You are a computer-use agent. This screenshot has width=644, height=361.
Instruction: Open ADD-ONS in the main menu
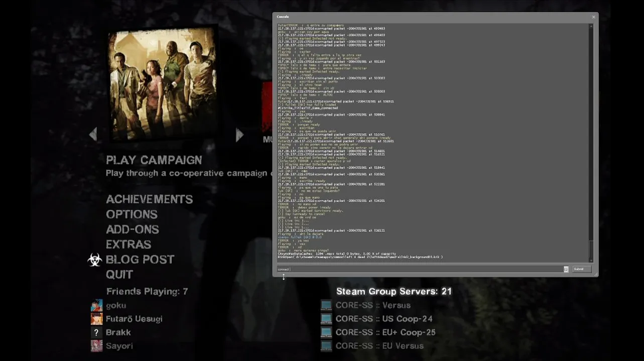tap(133, 229)
